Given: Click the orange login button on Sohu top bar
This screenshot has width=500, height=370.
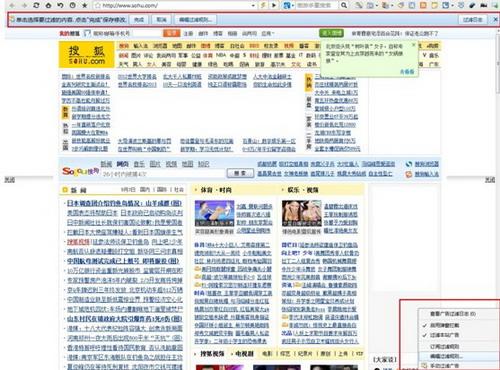Looking at the screenshot, I should point(172,33).
